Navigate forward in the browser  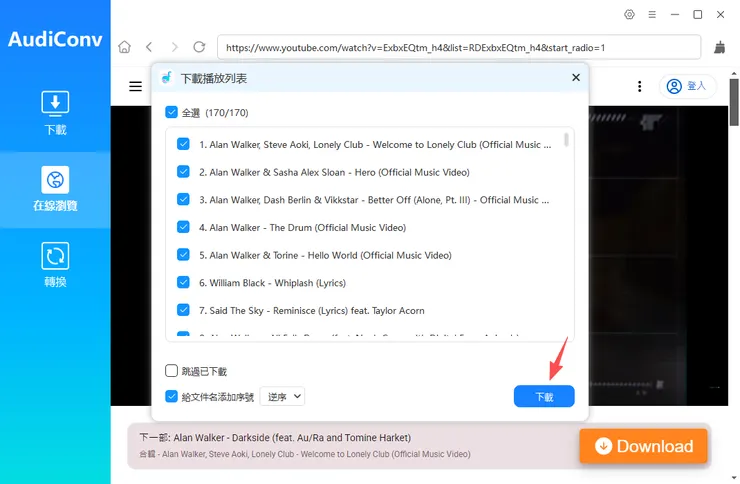coord(175,47)
